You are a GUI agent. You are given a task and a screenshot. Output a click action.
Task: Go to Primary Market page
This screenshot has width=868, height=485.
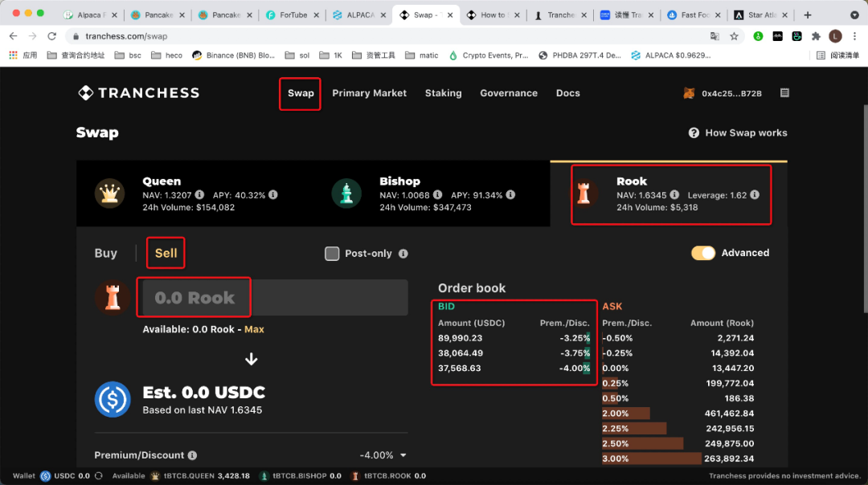(369, 93)
